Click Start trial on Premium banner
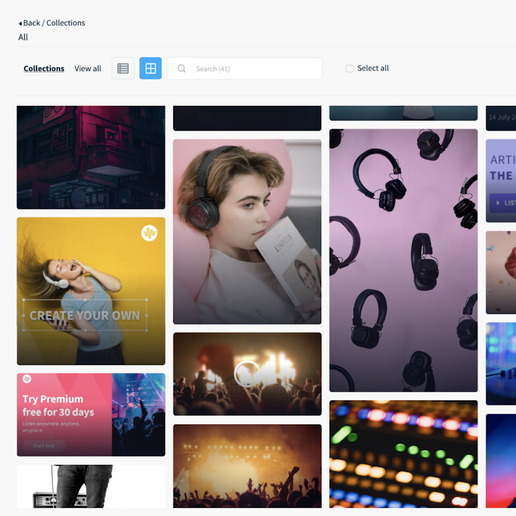The image size is (516, 516). tap(44, 445)
